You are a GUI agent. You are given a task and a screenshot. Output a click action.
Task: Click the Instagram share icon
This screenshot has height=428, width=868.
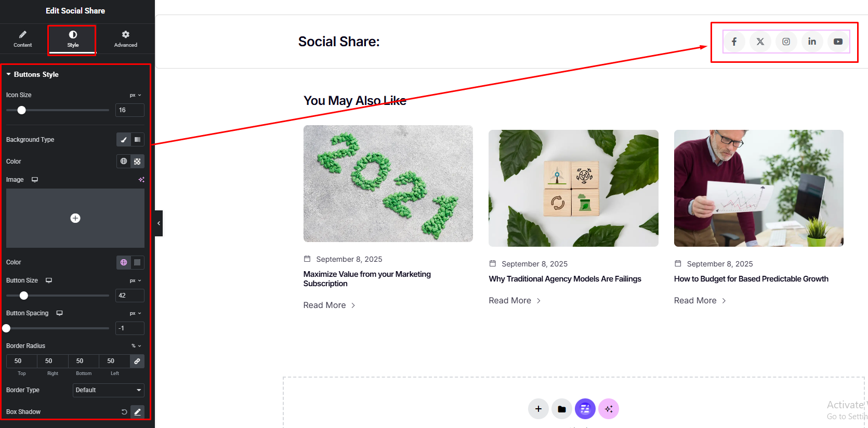(x=786, y=42)
